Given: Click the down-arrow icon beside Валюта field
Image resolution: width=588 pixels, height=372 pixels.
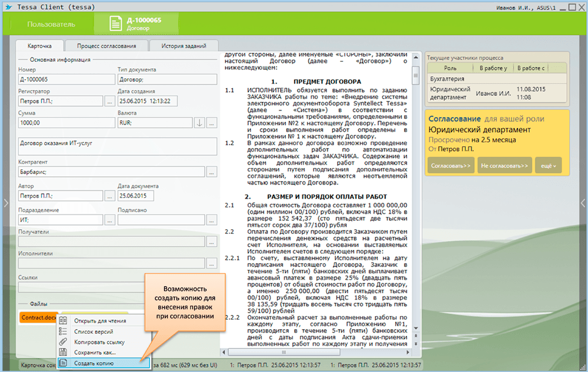Looking at the screenshot, I should click(199, 122).
